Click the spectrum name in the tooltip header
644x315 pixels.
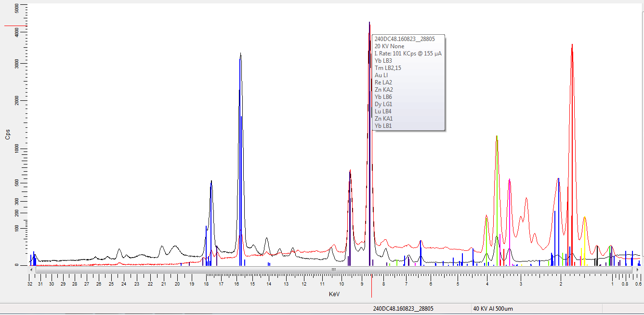coord(405,39)
